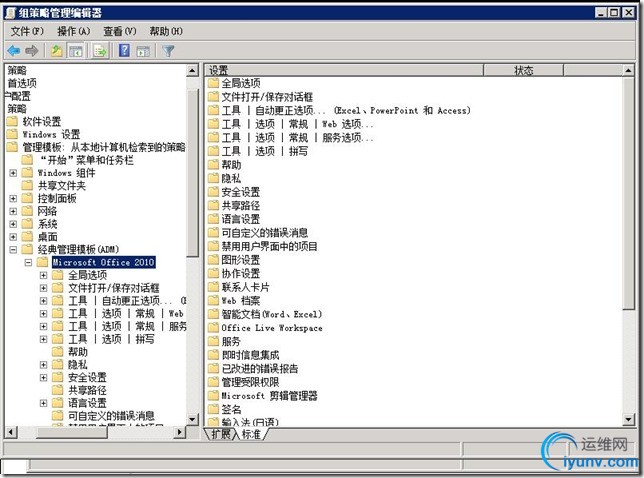Expand the 安全设置 tree node
The image size is (644, 478).
(44, 377)
